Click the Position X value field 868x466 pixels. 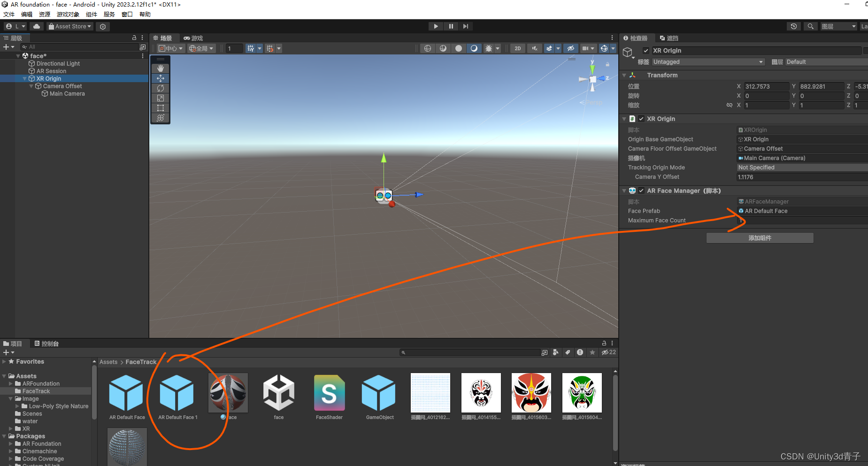766,86
